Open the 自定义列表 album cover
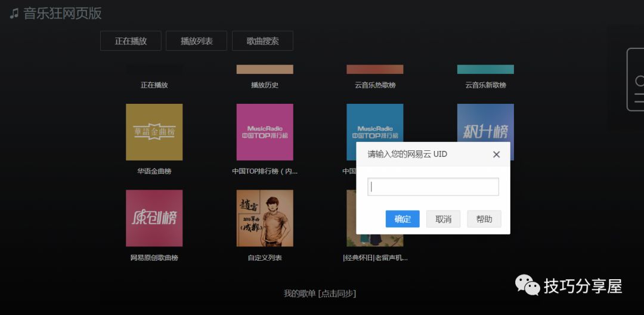The width and height of the screenshot is (644, 315). [265, 218]
